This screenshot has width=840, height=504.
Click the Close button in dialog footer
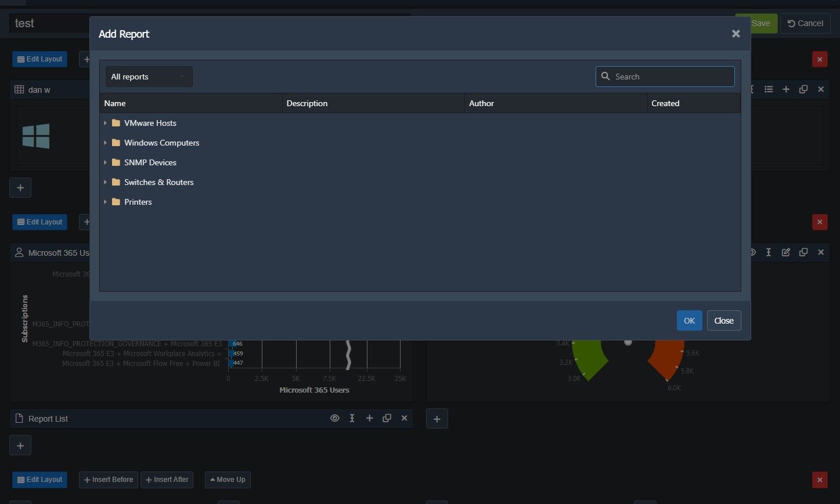point(724,321)
